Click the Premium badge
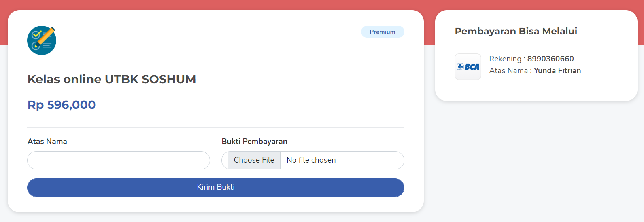Image resolution: width=644 pixels, height=222 pixels. tap(383, 32)
